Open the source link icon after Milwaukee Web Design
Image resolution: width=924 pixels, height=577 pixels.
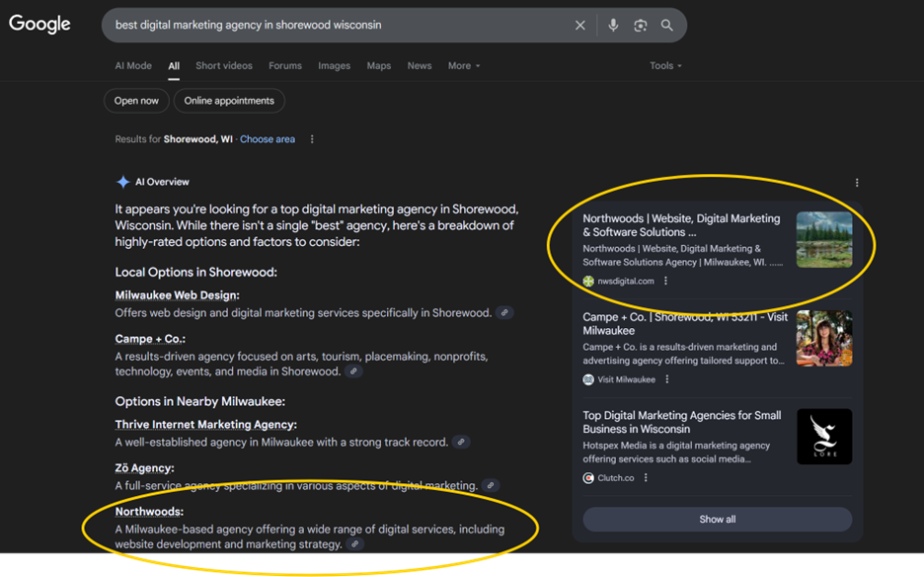(504, 313)
